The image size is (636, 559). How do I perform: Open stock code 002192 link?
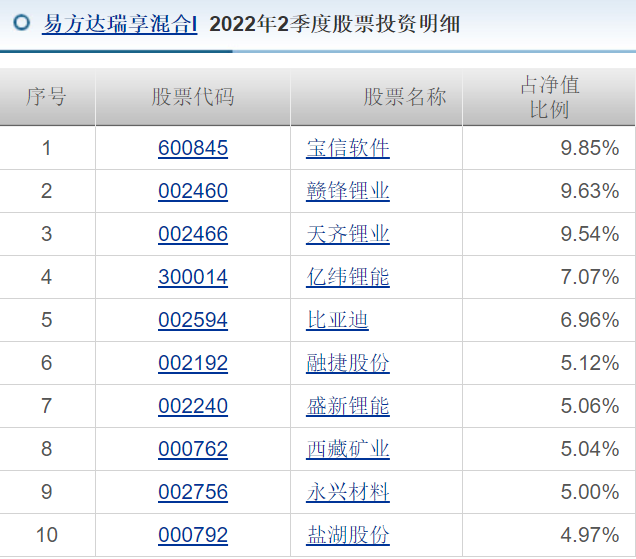click(193, 363)
